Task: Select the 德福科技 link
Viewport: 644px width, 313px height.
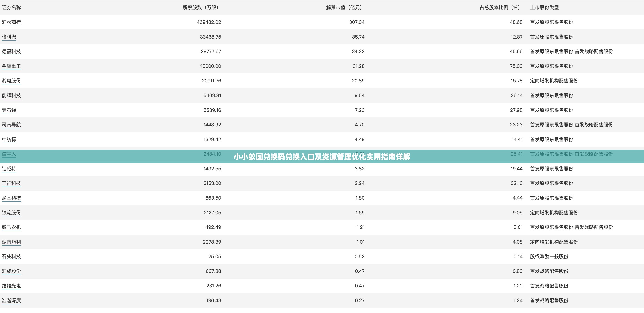Action: coord(11,52)
